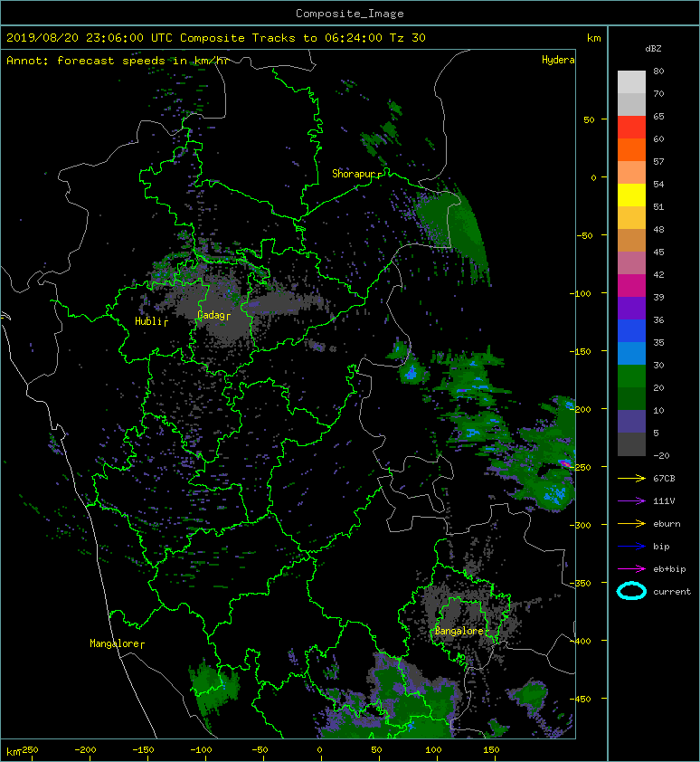Click the 2019/08/20 23:06:00 UTC timestamp text
Image resolution: width=700 pixels, height=762 pixels.
tap(90, 38)
